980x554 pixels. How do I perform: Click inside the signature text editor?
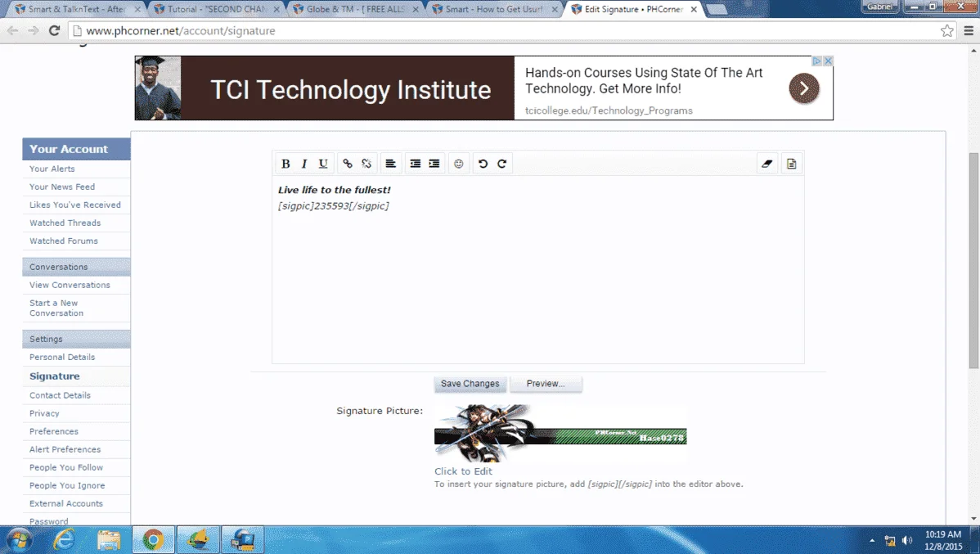click(538, 269)
